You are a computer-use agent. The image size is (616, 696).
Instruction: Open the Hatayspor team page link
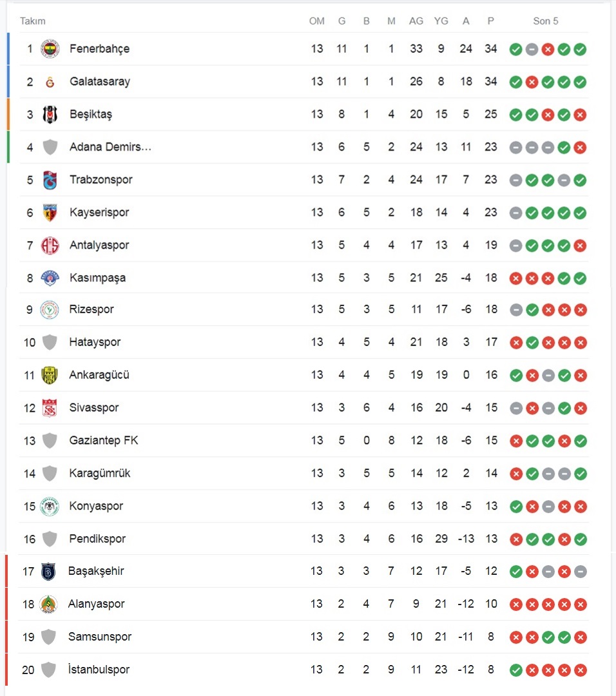[x=95, y=342]
